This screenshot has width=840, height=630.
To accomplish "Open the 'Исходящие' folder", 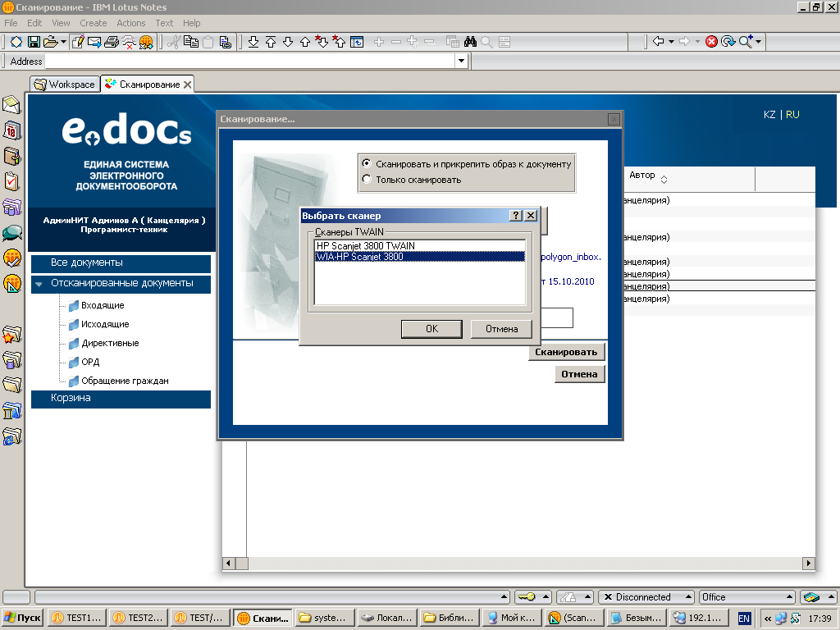I will pos(105,324).
